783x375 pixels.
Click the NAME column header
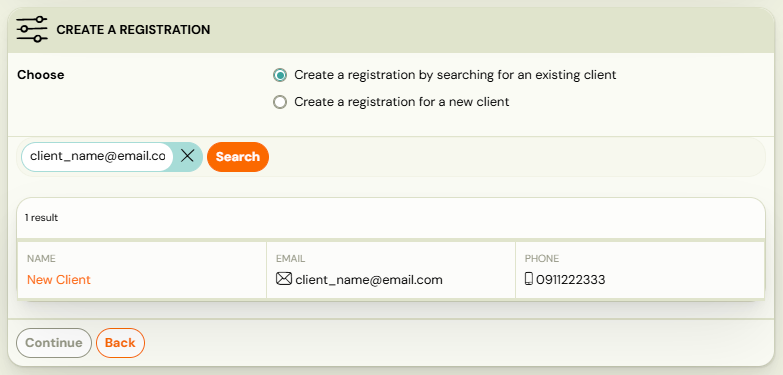pyautogui.click(x=41, y=259)
